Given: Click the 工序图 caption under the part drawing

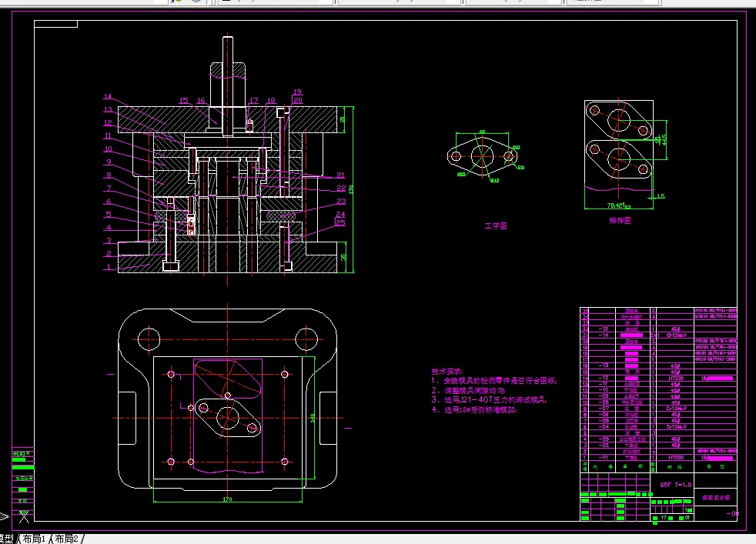Looking at the screenshot, I should point(496,225).
